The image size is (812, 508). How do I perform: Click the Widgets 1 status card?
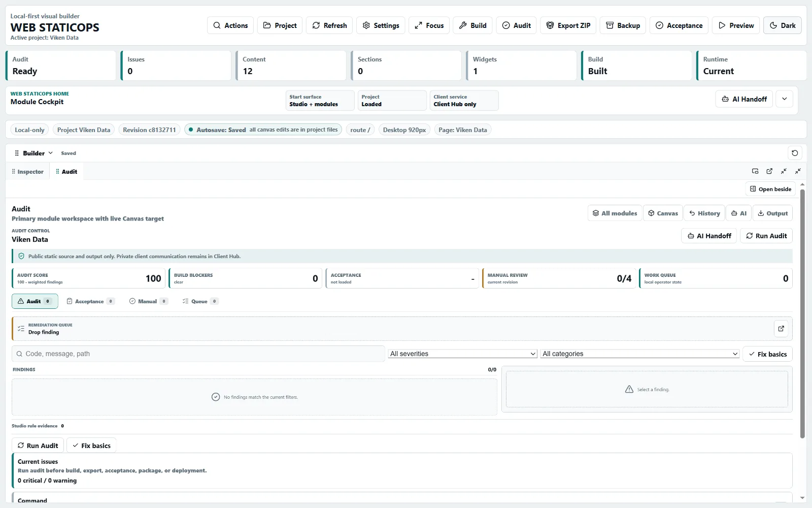(x=521, y=66)
